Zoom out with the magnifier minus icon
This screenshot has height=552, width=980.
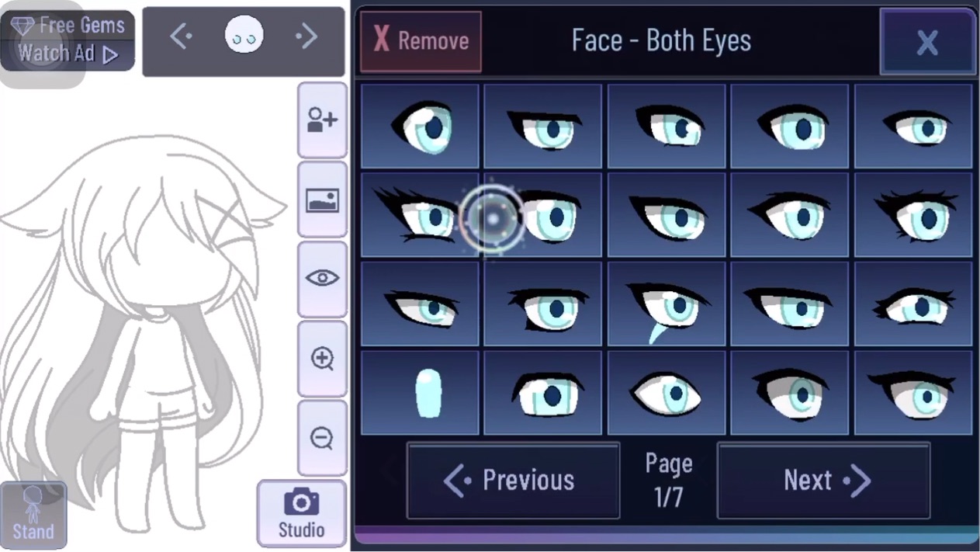click(322, 438)
